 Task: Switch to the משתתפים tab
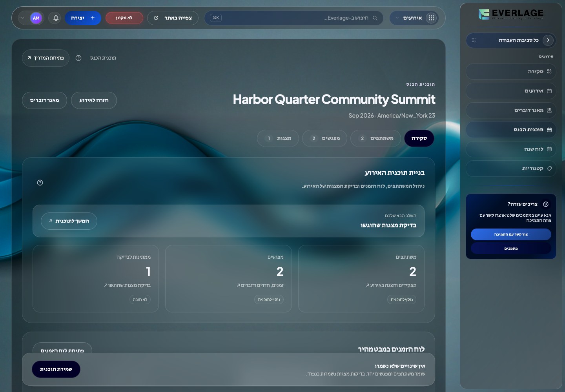tap(375, 138)
